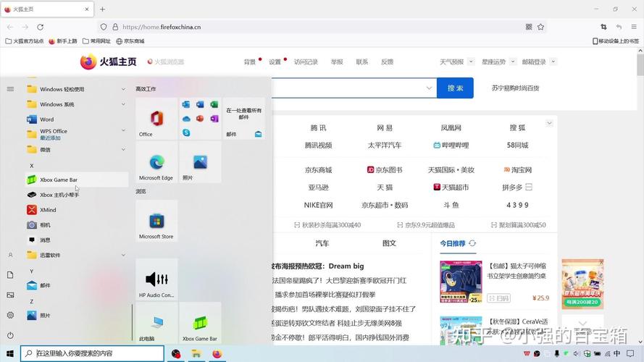
Task: Open the Start menu documents shortcut
Action: (10, 275)
